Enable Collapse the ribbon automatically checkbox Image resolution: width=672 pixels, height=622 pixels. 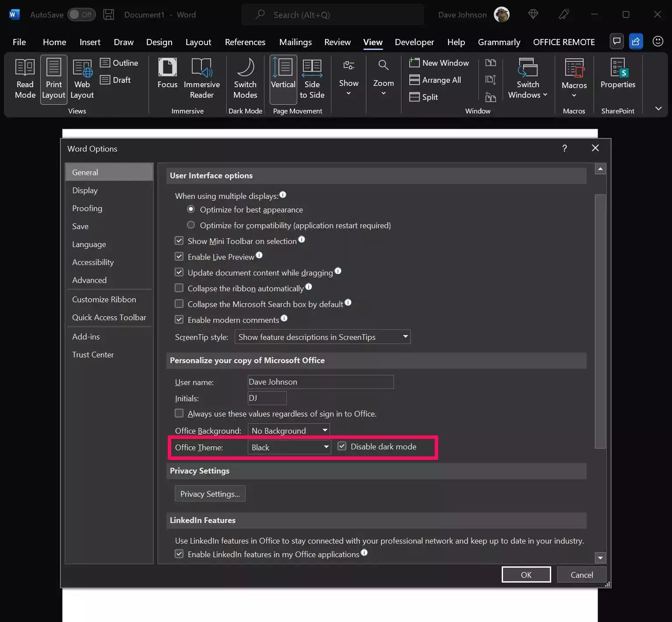(x=179, y=288)
